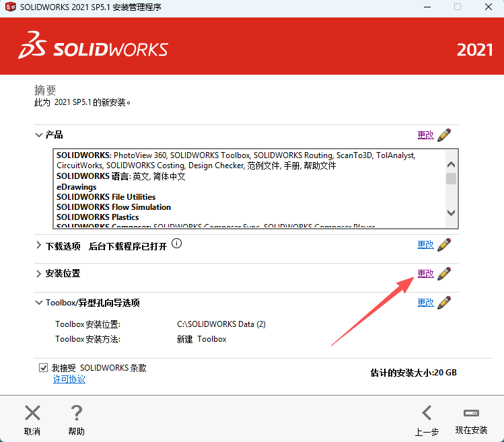504x442 pixels.
Task: Click the pencil icon for Toolbox/异型孔向导选项
Action: (444, 303)
